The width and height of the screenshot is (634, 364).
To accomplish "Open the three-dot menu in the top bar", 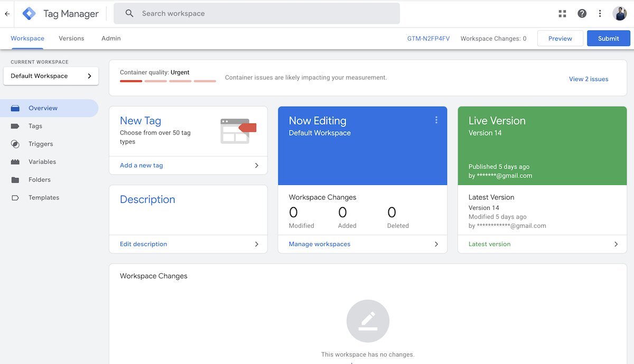I will coord(600,14).
